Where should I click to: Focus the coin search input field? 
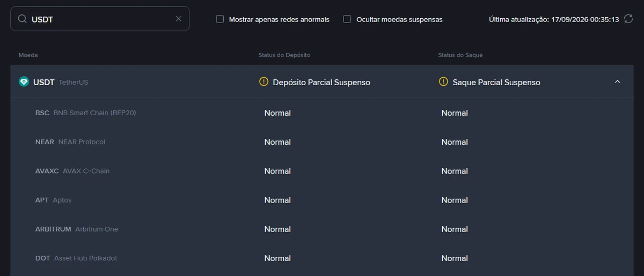tap(100, 19)
